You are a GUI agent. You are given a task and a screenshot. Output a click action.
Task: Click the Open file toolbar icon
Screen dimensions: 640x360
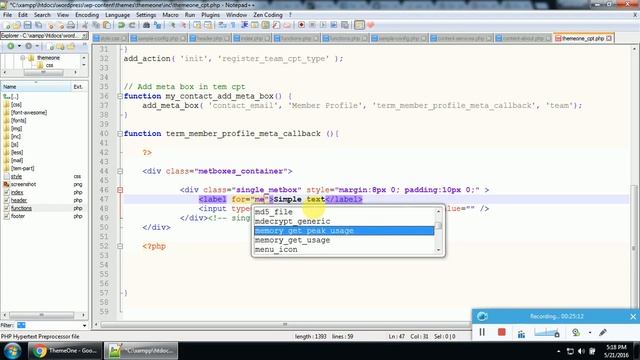[16, 25]
